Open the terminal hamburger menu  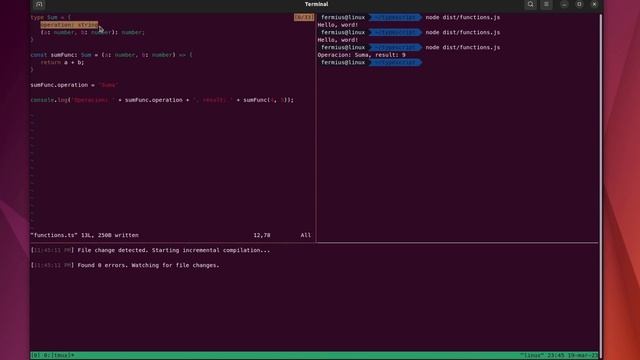click(x=546, y=4)
